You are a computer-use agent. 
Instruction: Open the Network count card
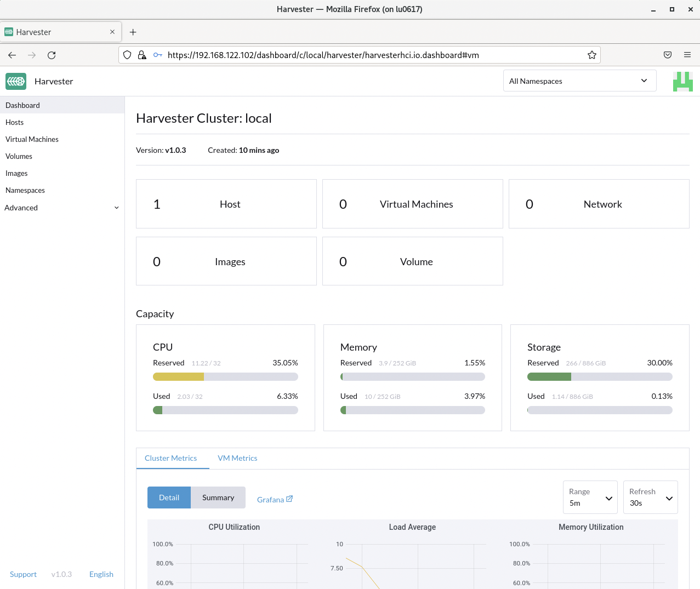599,204
